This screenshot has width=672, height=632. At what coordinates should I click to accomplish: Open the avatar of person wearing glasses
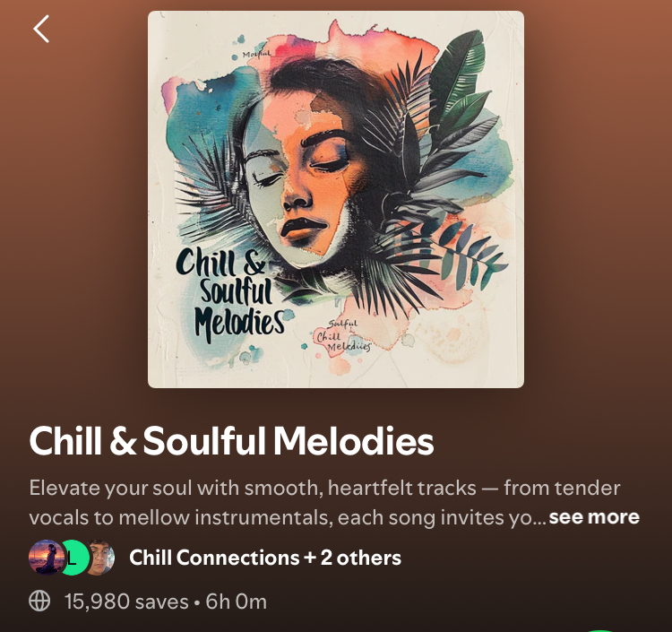[100, 558]
